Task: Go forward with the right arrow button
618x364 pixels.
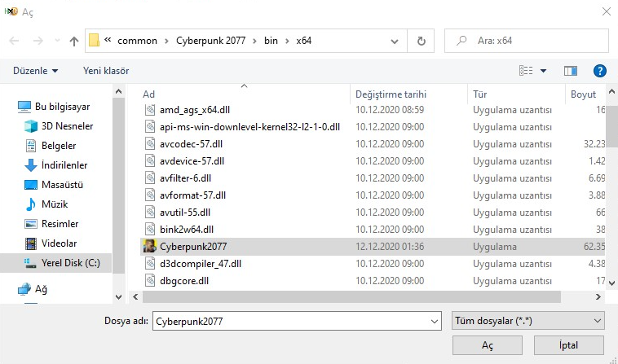Action: pyautogui.click(x=38, y=41)
